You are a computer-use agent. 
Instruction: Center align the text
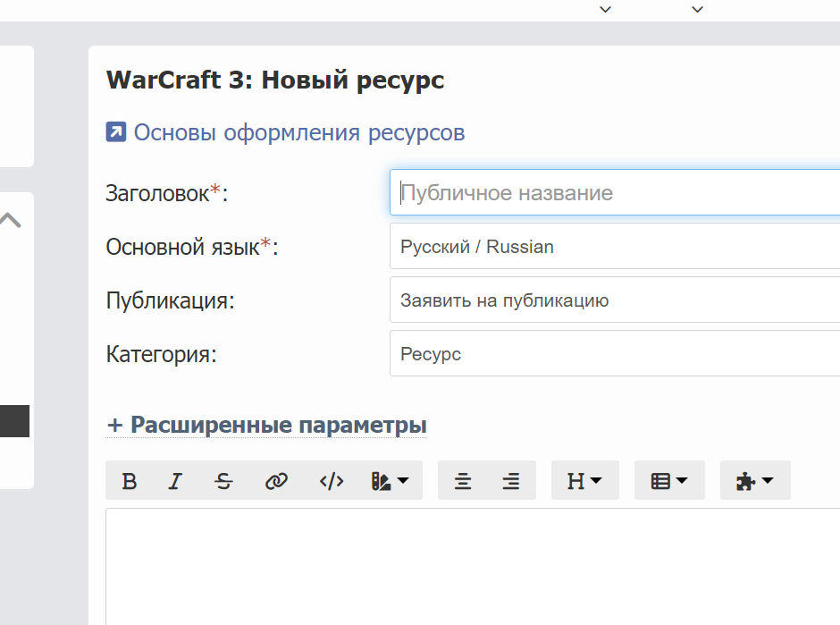(x=463, y=482)
